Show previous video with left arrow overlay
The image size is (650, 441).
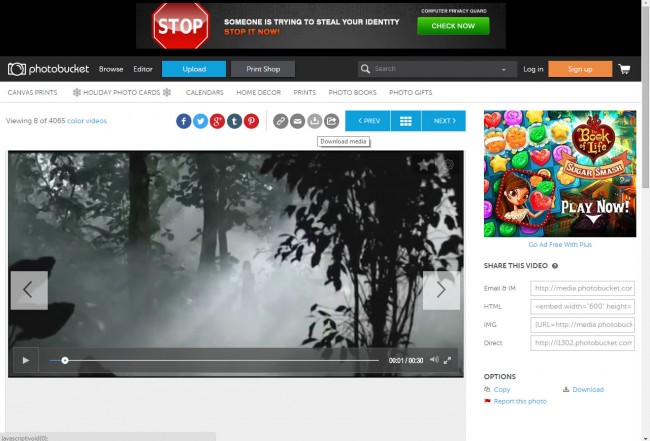click(x=29, y=290)
